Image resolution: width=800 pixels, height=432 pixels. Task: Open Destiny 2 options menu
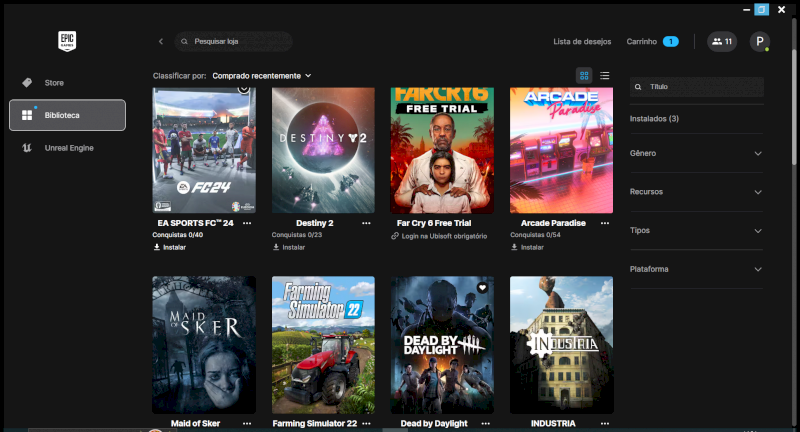coord(366,223)
